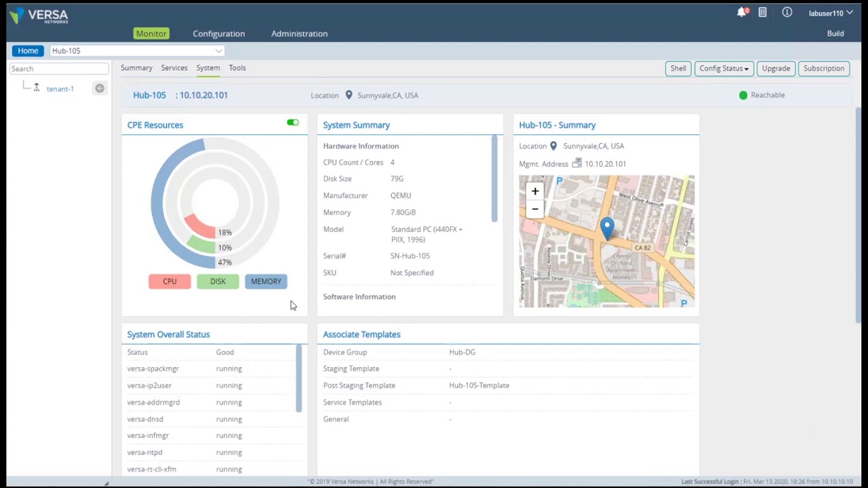Click the tenant-1 organization icon
868x488 pixels.
(37, 88)
